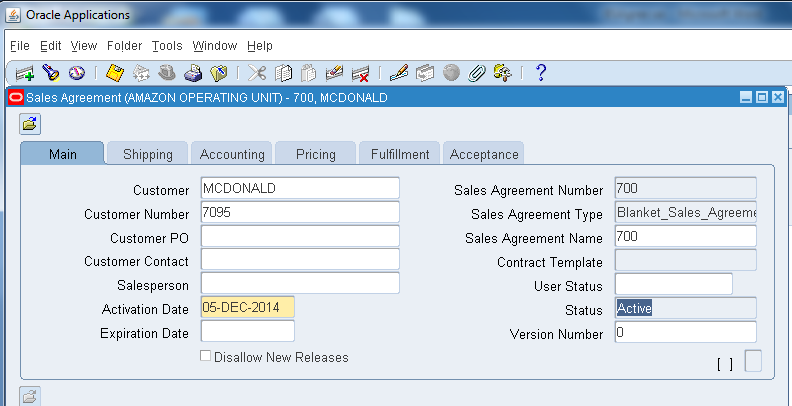Open the Edit menu
This screenshot has height=406, width=792.
(x=51, y=46)
